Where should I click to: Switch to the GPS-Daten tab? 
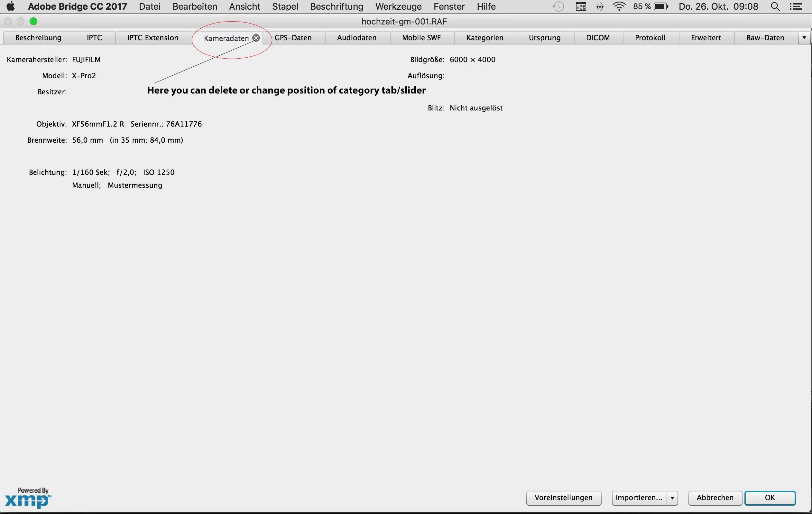point(293,38)
